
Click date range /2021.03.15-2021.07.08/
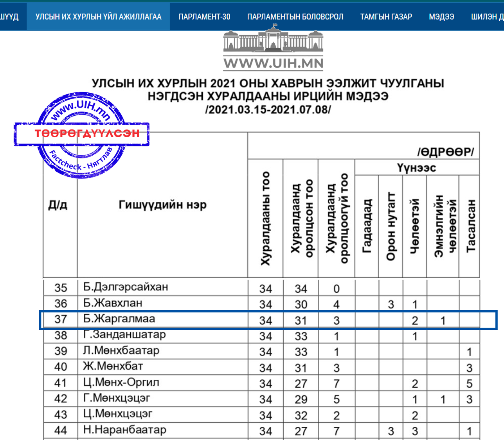[x=268, y=110]
